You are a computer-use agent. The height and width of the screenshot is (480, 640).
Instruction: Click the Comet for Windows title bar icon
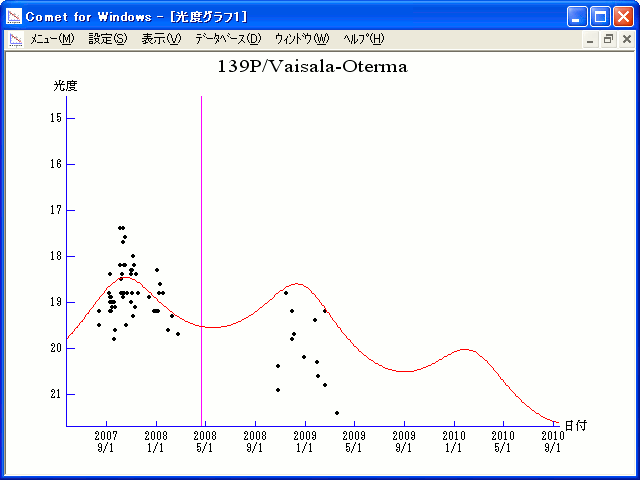click(14, 16)
